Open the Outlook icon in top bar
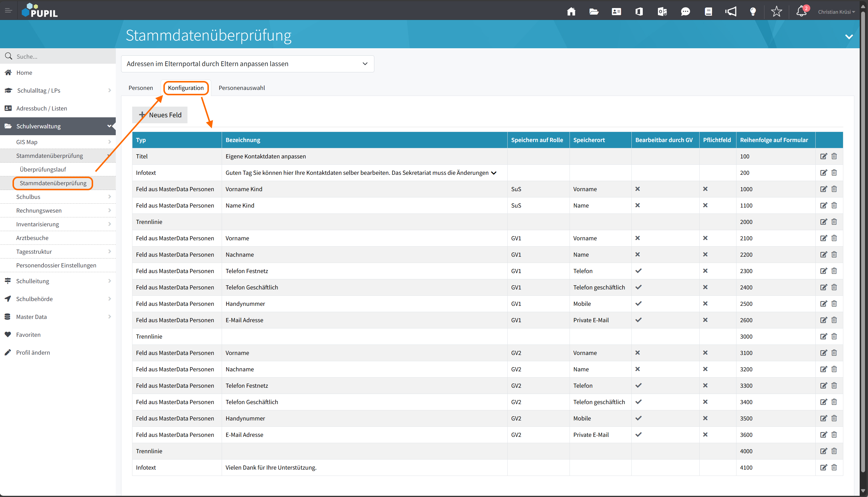The height and width of the screenshot is (497, 868). 662,12
